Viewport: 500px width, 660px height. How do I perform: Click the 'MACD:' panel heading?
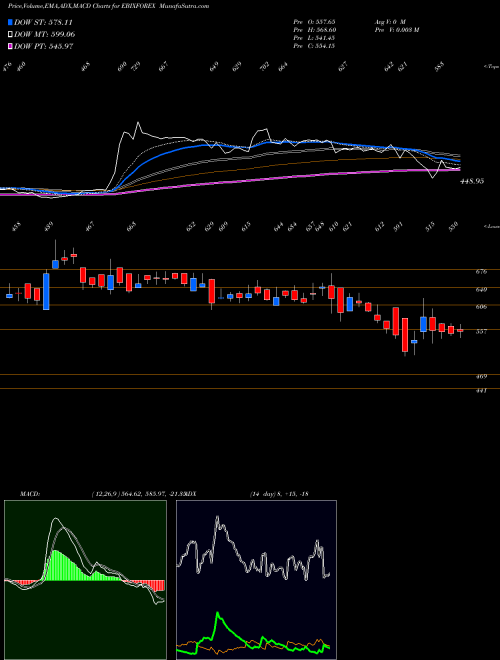pyautogui.click(x=29, y=493)
